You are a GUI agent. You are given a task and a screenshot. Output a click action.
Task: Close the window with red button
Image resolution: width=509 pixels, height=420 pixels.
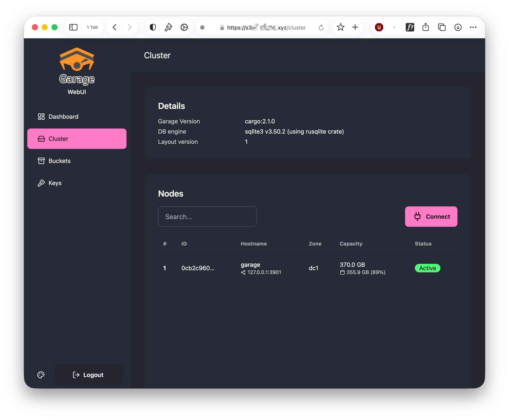[35, 27]
